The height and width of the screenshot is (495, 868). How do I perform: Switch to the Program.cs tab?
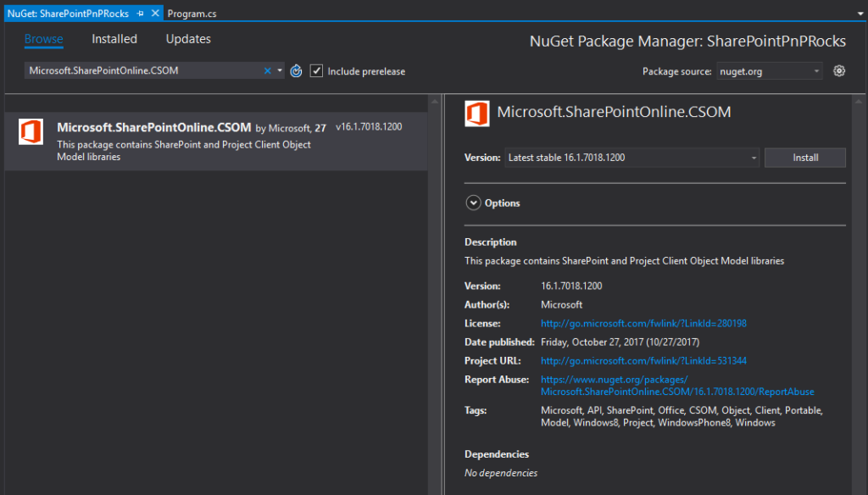click(x=192, y=14)
